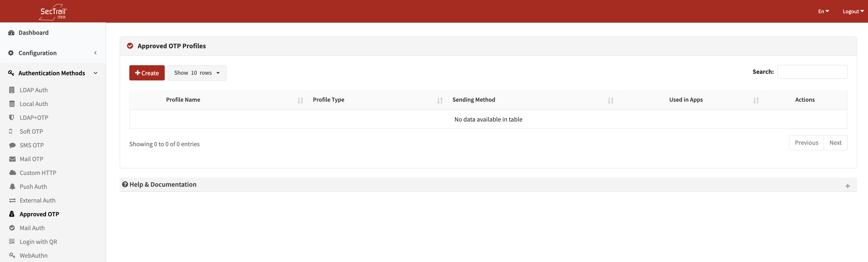This screenshot has height=262, width=868.
Task: Click the Create button
Action: click(x=147, y=73)
